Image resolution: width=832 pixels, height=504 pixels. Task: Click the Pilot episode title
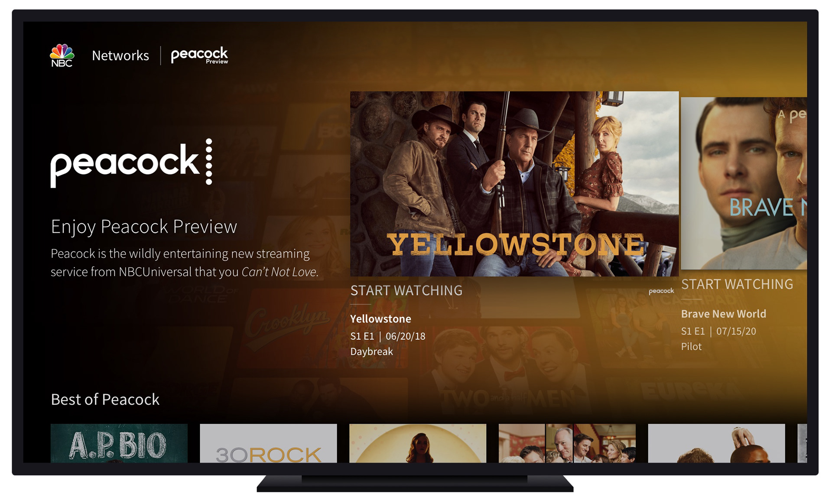[x=691, y=346]
